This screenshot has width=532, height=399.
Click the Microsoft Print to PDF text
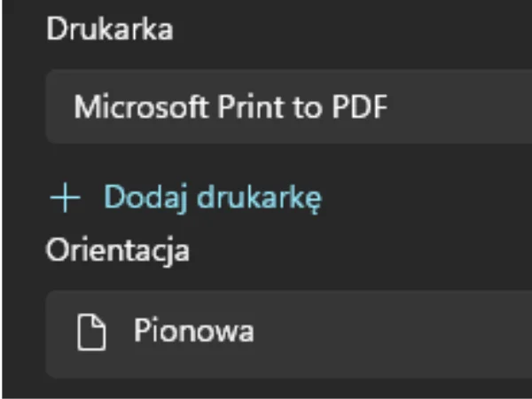pos(231,107)
